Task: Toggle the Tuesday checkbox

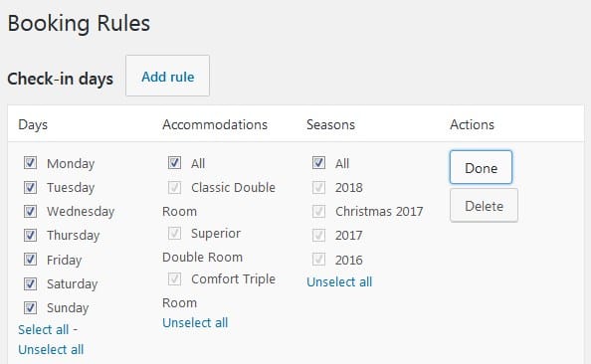Action: coord(30,187)
